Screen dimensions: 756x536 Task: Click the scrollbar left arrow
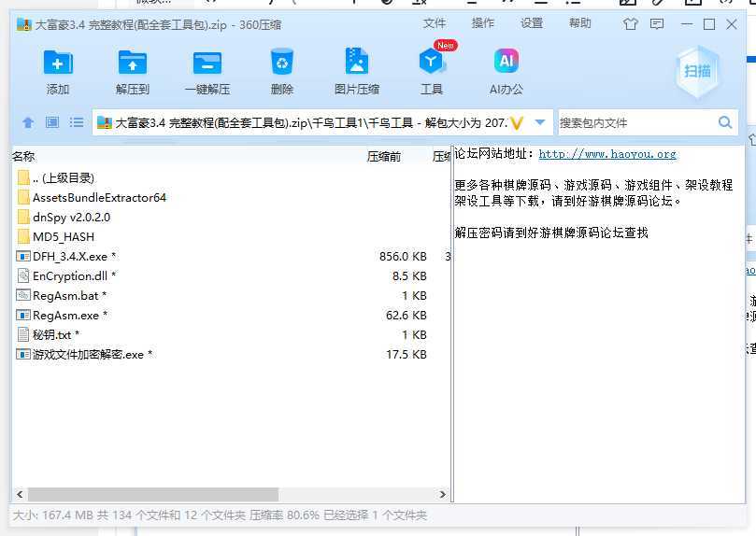point(20,494)
